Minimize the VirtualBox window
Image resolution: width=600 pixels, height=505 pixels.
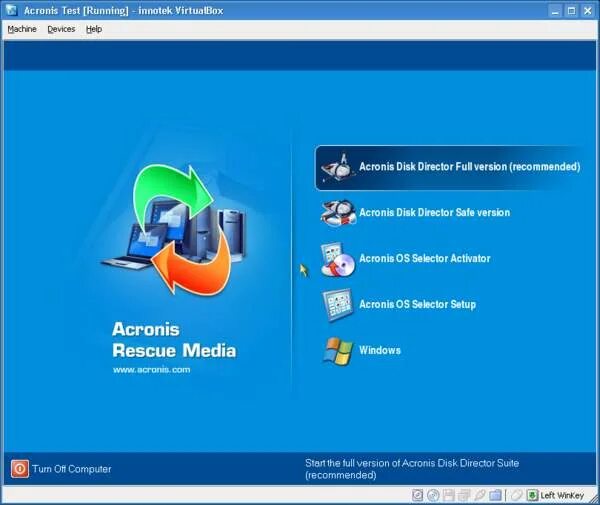[x=555, y=11]
